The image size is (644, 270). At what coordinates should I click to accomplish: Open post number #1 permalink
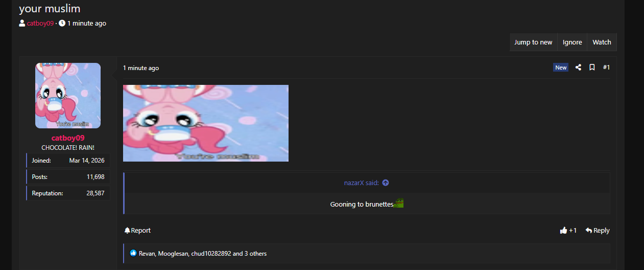[606, 67]
